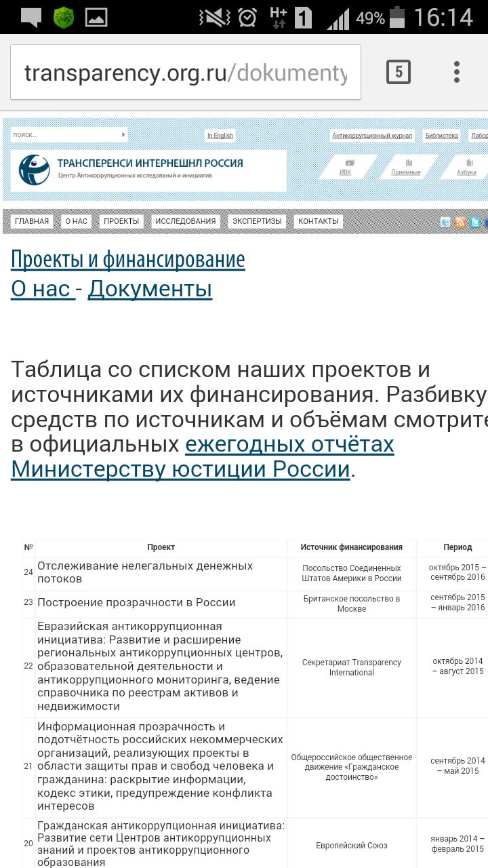Click the Twitter bird icon

(475, 222)
